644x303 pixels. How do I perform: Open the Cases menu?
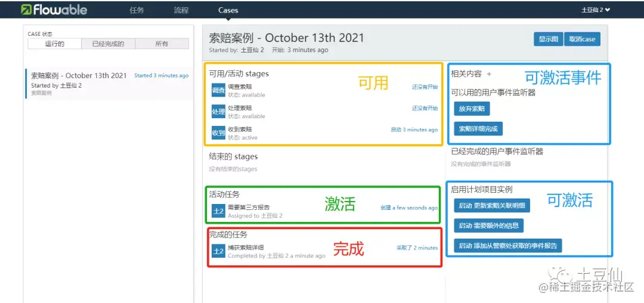click(228, 10)
